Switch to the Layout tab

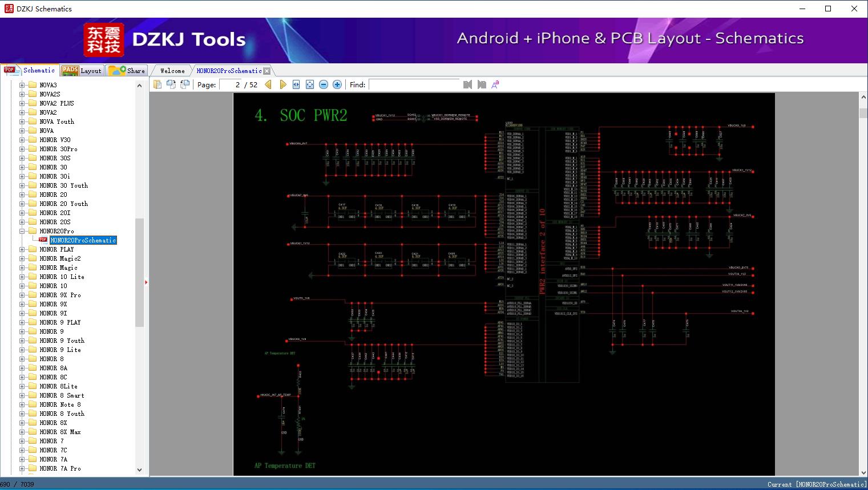tap(82, 71)
